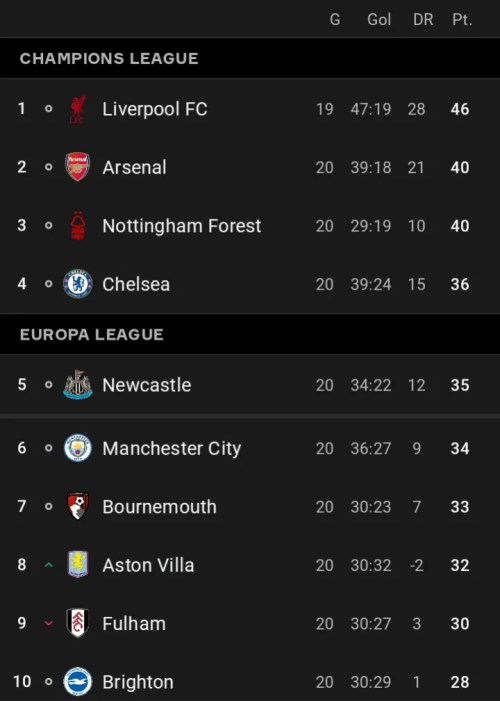Tap the Brighton seagull badge

click(x=78, y=681)
